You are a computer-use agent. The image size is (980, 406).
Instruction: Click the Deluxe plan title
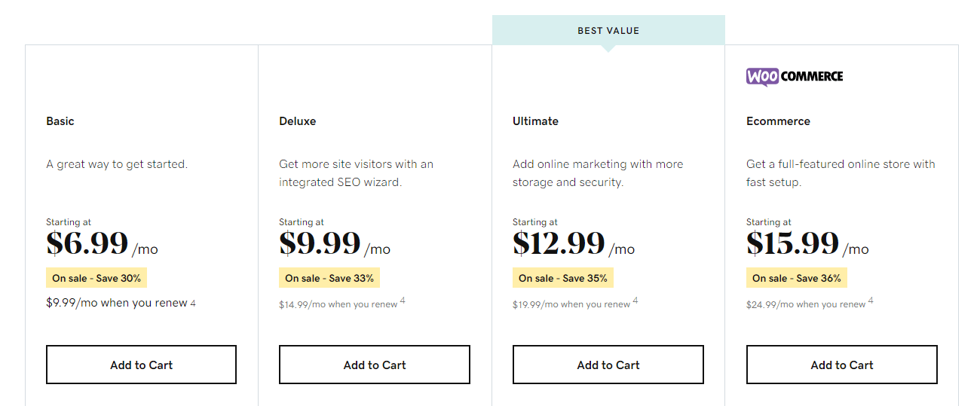[298, 121]
